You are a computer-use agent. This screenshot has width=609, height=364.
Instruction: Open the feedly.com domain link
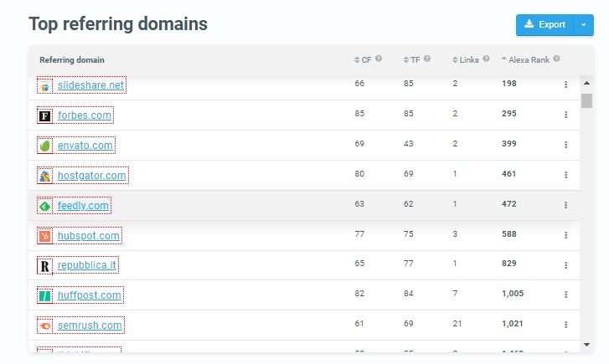[83, 205]
